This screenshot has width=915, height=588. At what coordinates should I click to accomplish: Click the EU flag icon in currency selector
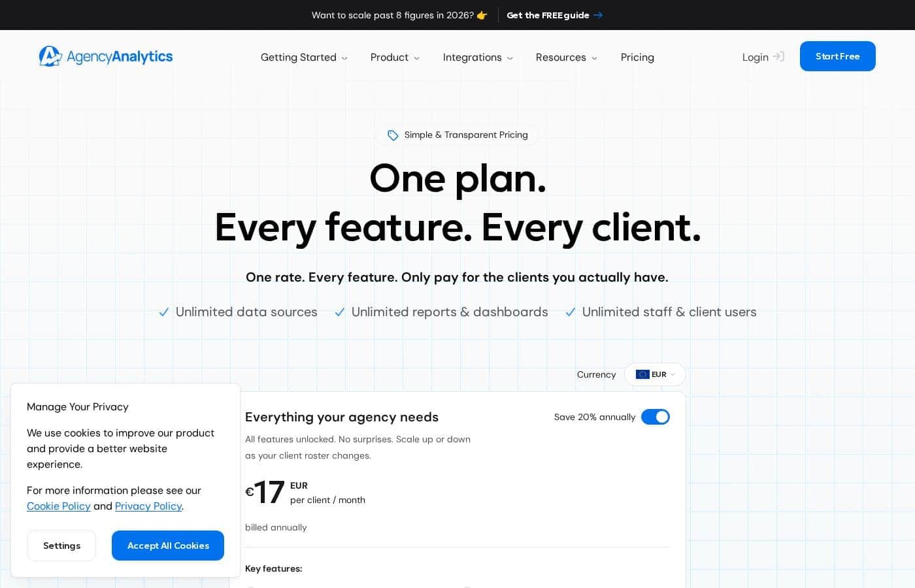click(642, 374)
